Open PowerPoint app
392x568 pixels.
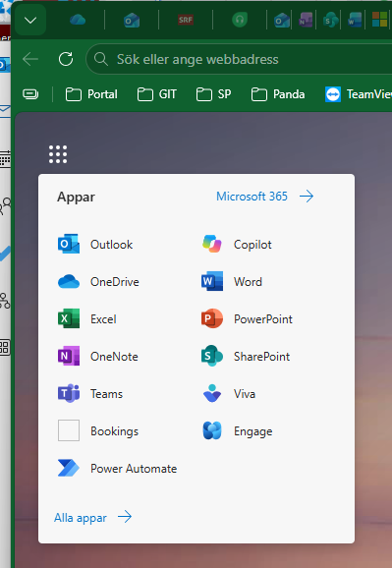click(247, 319)
